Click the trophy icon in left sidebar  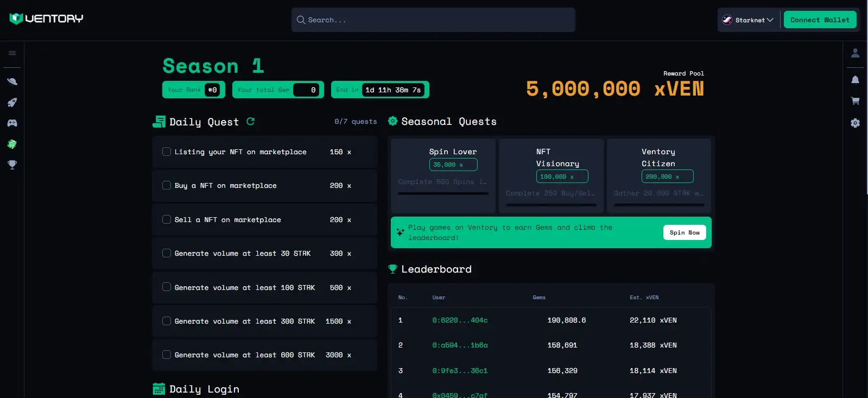pyautogui.click(x=12, y=165)
